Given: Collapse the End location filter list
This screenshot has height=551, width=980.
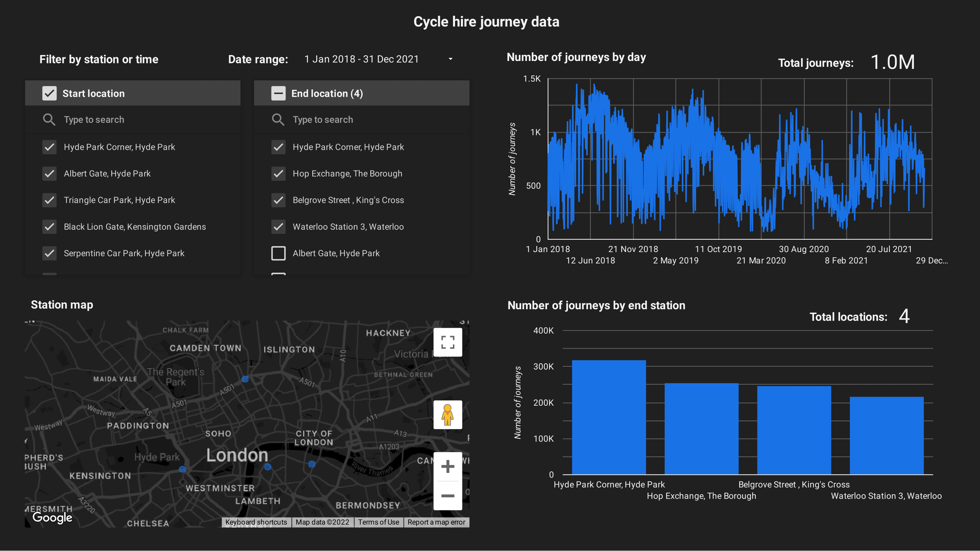Looking at the screenshot, I should pyautogui.click(x=278, y=93).
